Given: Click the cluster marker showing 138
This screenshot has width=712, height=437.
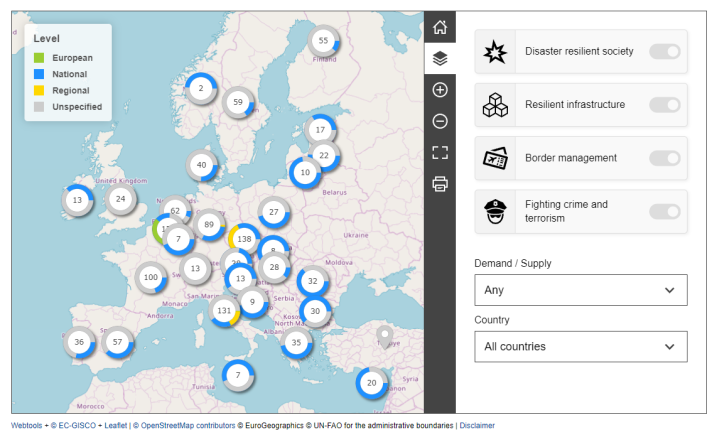Looking at the screenshot, I should coord(244,239).
